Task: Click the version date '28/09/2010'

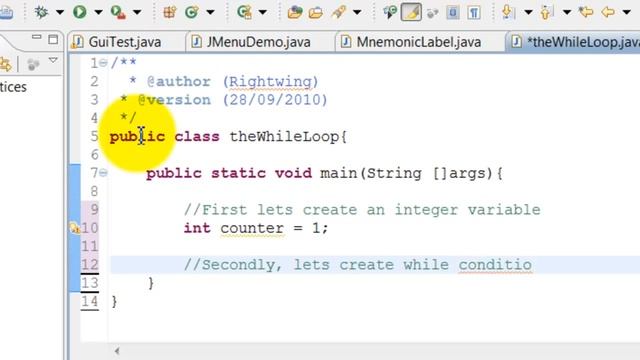Action: coord(275,100)
